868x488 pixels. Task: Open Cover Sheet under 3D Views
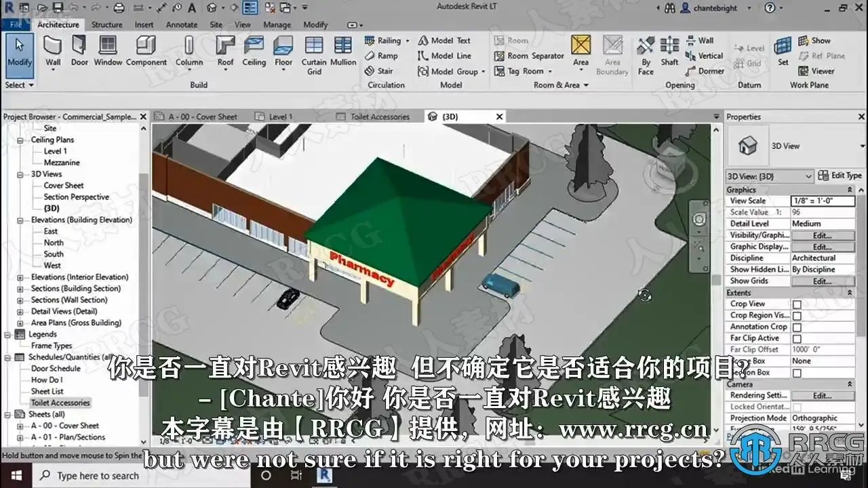click(64, 186)
